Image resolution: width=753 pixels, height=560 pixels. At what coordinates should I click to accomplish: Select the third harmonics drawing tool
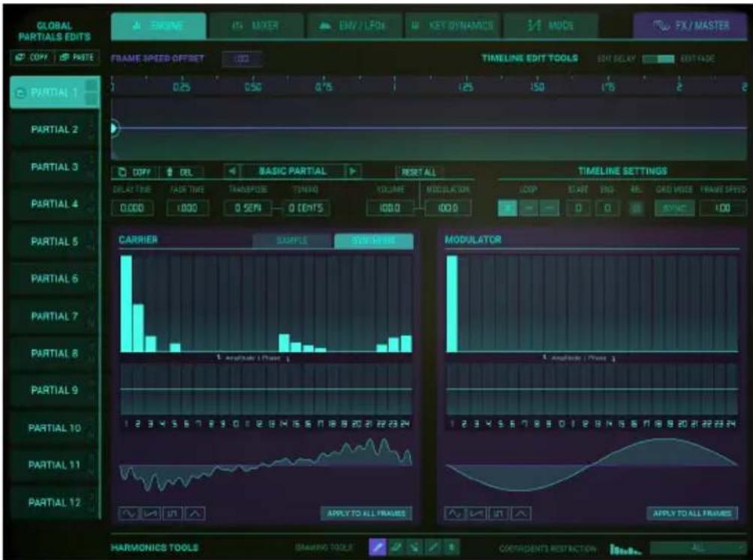pos(414,547)
